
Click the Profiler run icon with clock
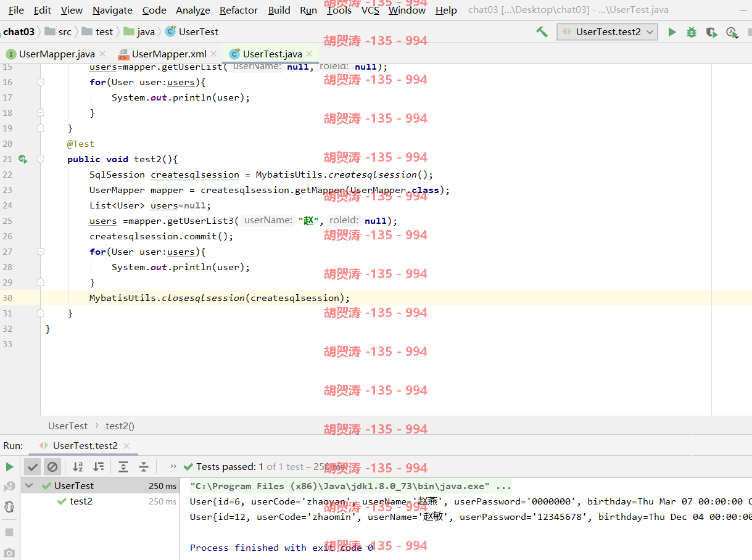732,31
